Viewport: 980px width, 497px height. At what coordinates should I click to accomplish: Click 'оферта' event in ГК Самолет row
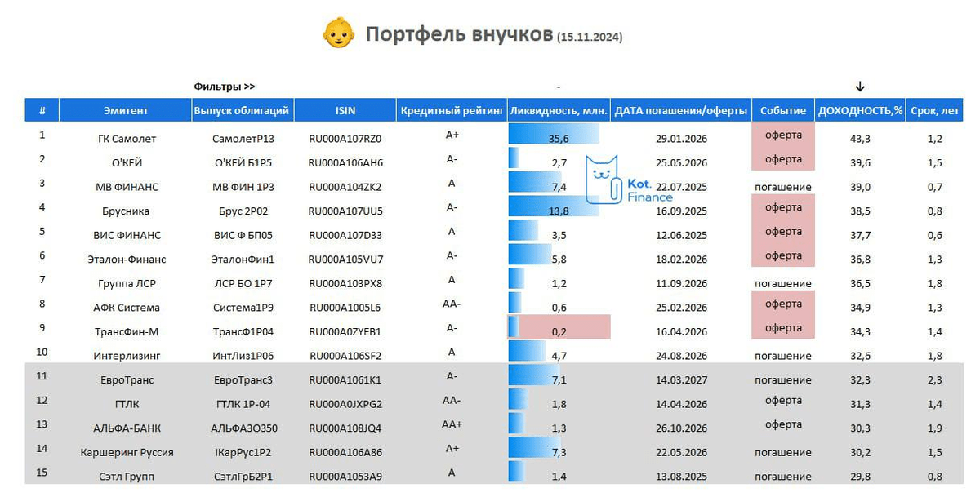pos(783,135)
